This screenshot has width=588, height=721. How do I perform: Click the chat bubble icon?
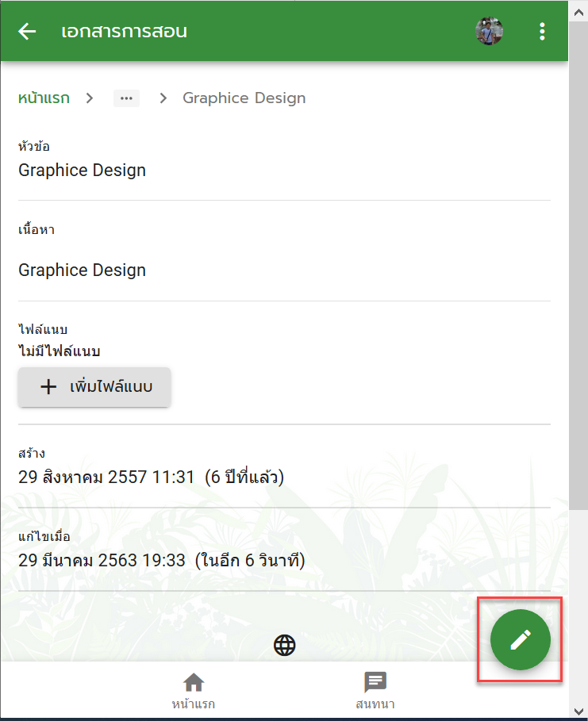(x=375, y=682)
